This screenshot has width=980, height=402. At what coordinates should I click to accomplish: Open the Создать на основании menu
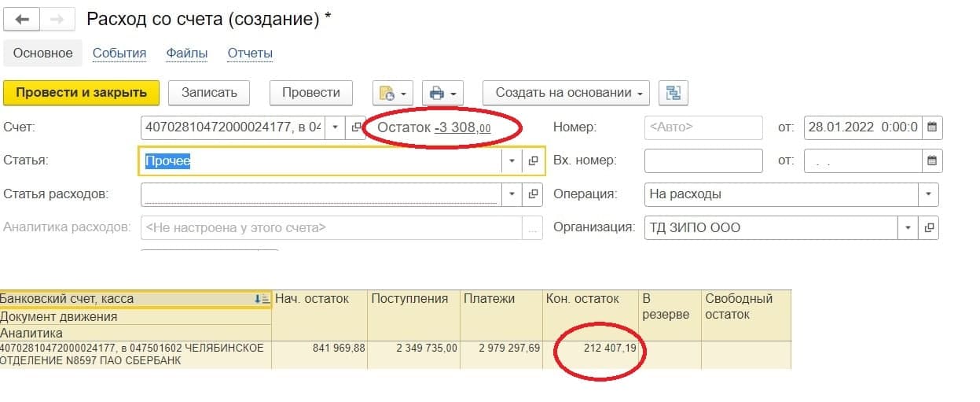point(566,93)
